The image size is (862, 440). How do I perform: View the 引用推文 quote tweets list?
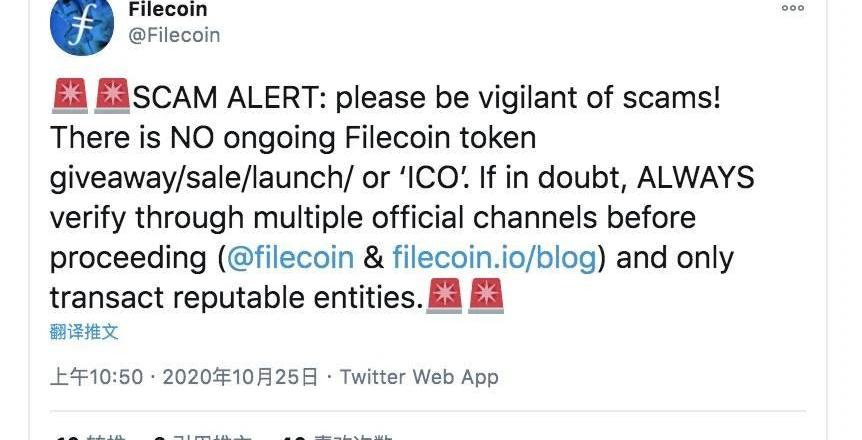[202, 437]
